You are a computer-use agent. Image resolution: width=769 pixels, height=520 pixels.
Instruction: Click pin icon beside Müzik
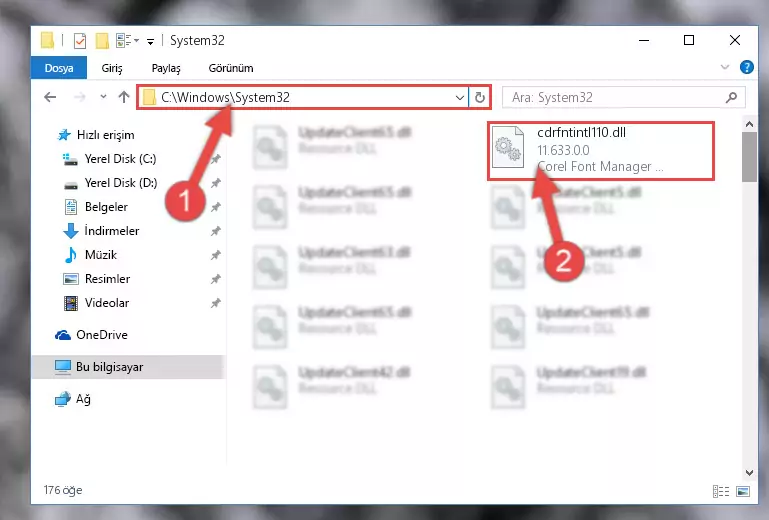point(215,255)
